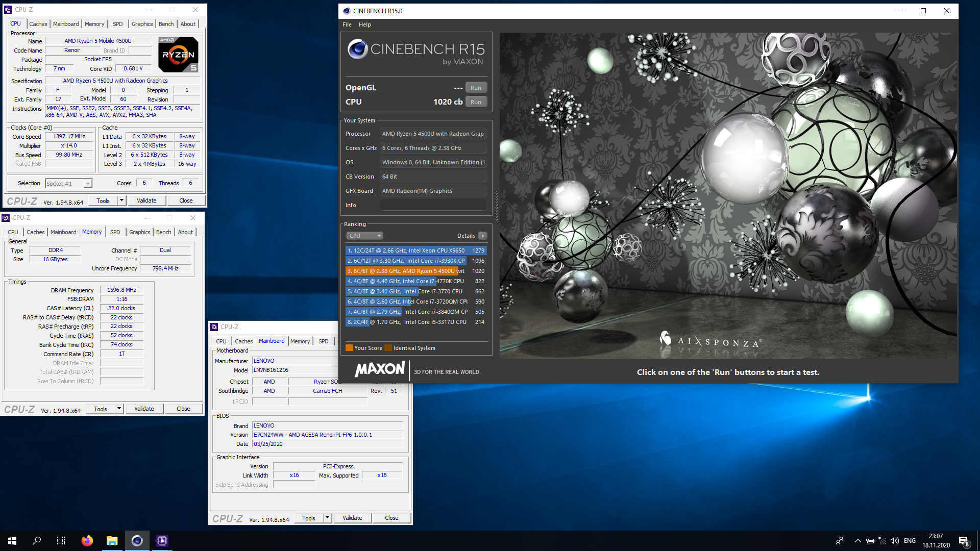The height and width of the screenshot is (551, 980).
Task: Open Socket #1 selection dropdown
Action: 68,183
